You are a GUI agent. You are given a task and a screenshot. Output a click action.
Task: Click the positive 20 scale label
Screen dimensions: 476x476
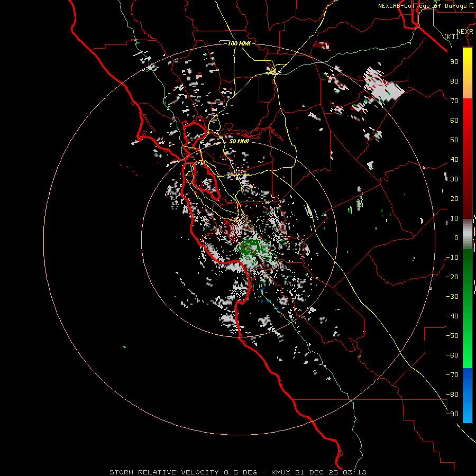click(454, 198)
